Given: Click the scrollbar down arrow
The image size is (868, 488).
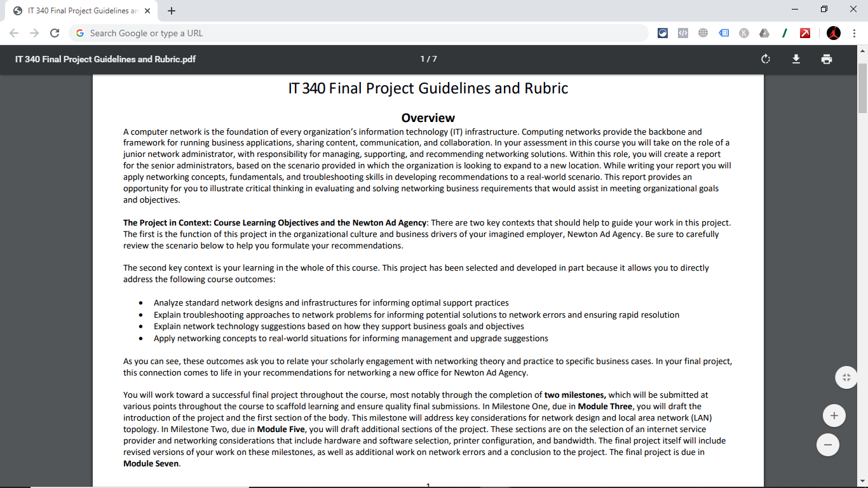Looking at the screenshot, I should click(862, 481).
